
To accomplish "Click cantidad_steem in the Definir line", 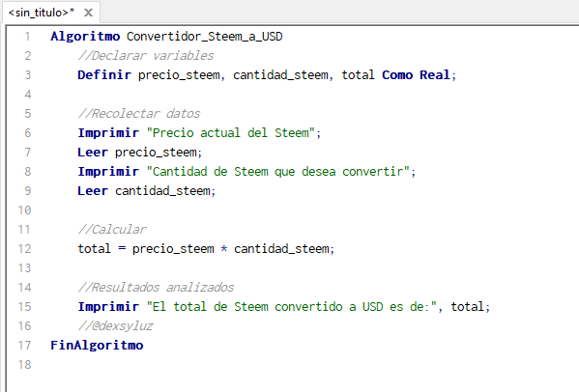I will click(280, 75).
